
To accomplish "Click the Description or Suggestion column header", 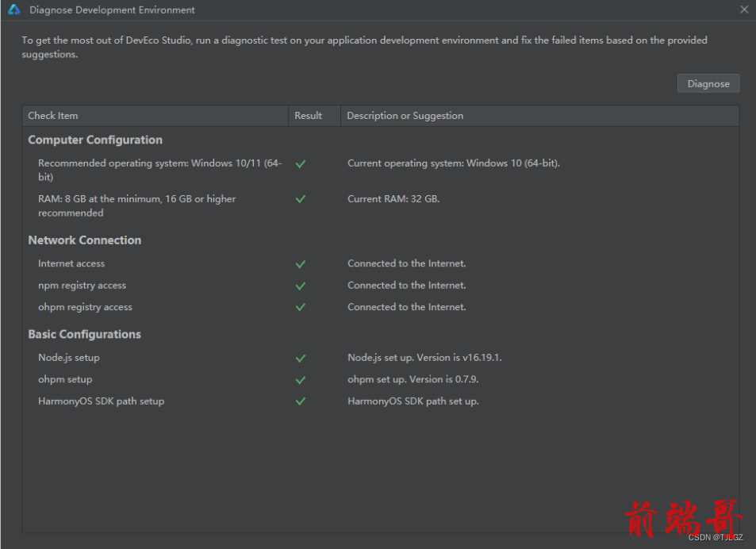I will 539,116.
